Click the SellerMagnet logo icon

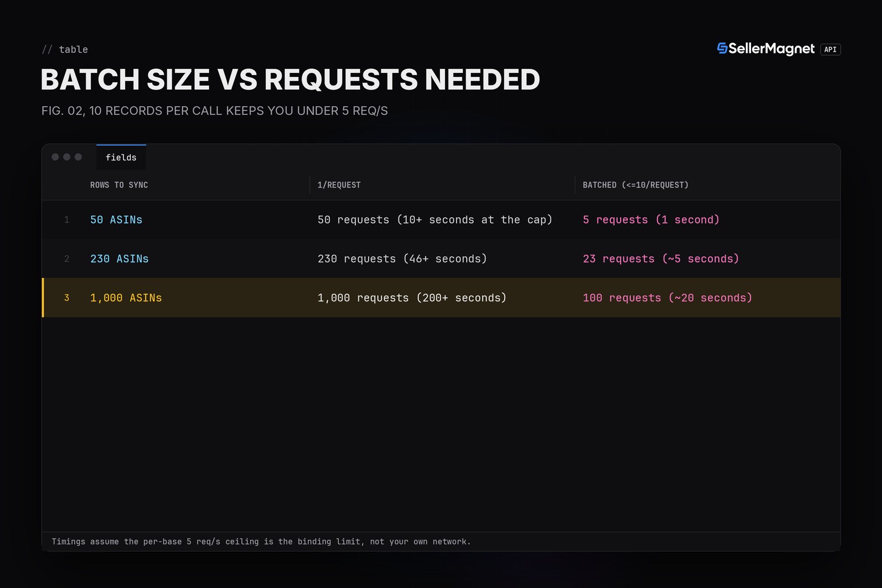point(722,49)
